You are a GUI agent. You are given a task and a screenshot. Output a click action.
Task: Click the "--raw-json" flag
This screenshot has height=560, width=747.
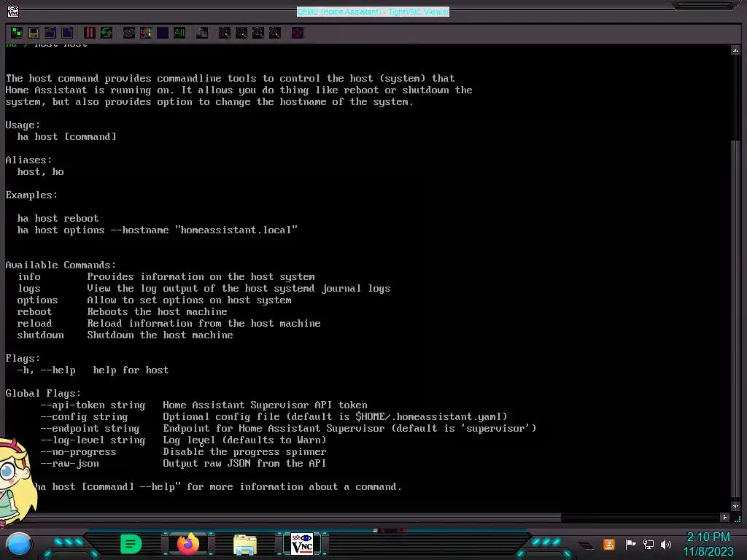(x=70, y=463)
